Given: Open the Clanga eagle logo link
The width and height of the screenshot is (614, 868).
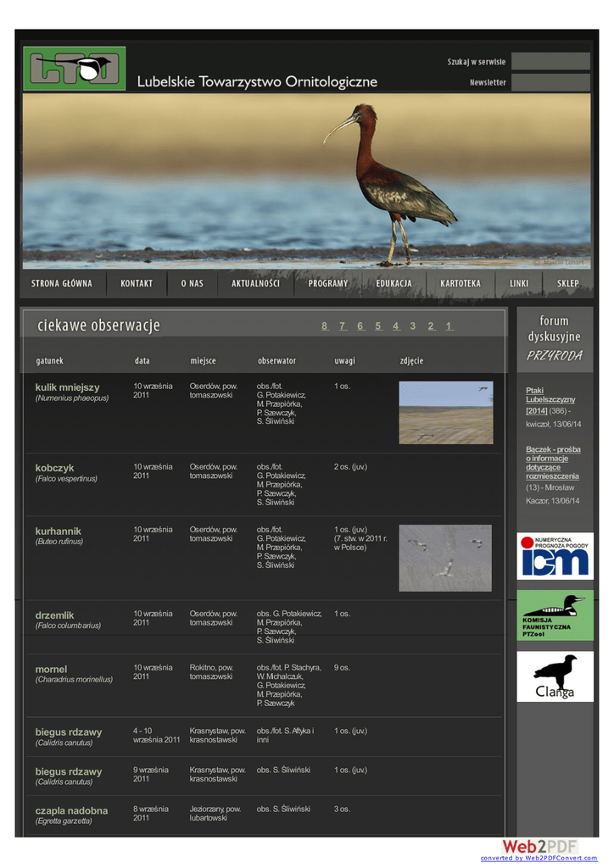Looking at the screenshot, I should [x=555, y=676].
